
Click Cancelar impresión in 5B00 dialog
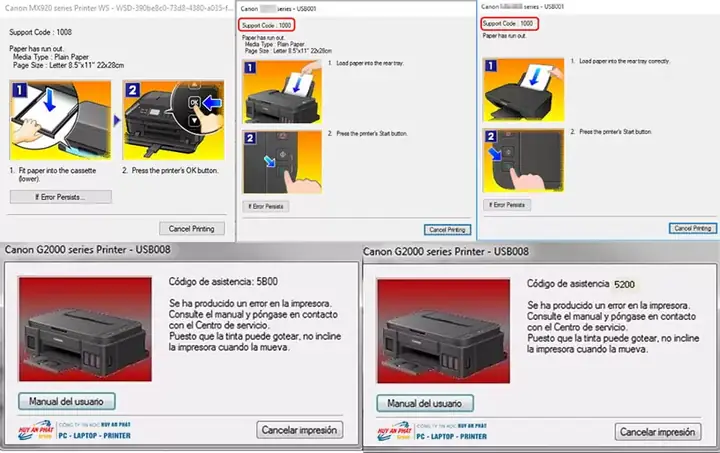coord(299,430)
